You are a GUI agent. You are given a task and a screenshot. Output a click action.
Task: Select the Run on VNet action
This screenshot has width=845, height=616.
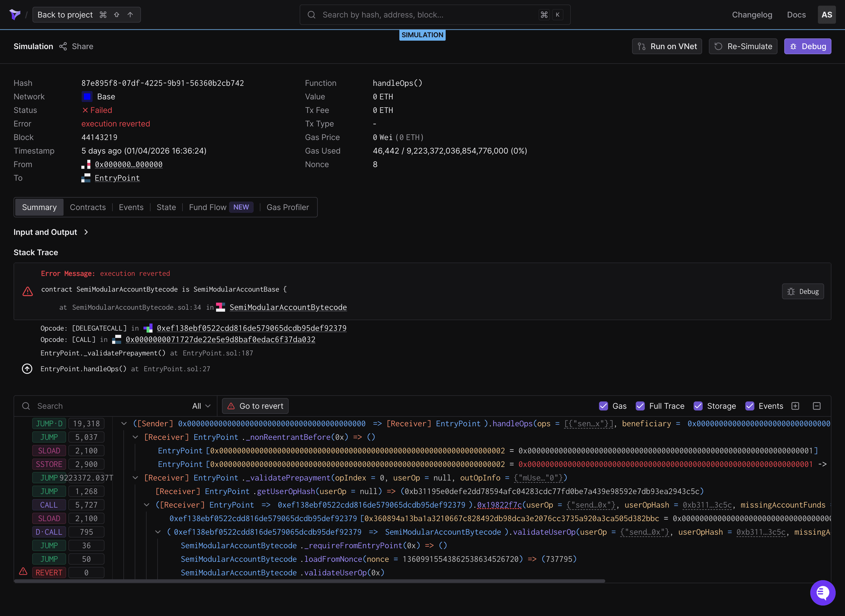667,46
